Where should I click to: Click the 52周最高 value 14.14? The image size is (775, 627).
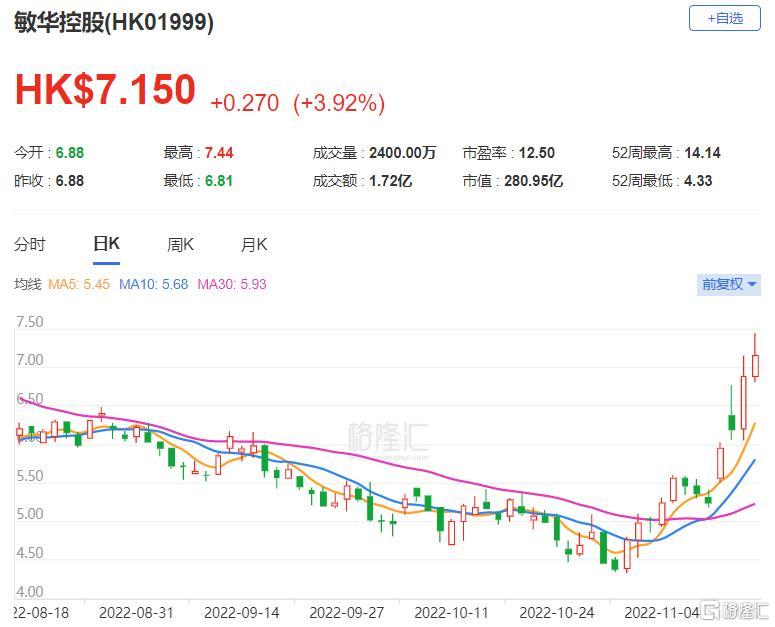[702, 153]
